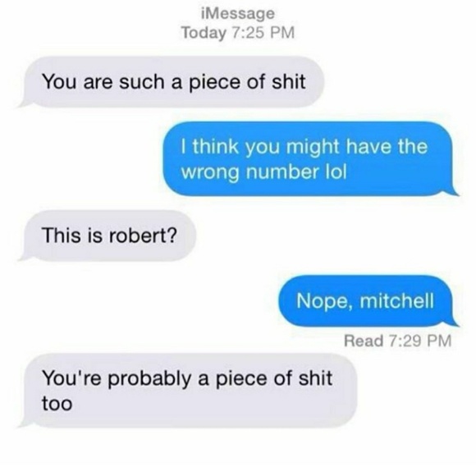The height and width of the screenshot is (476, 476).
Task: Click '7:25 PM' in the header timestamp
Action: pos(263,33)
